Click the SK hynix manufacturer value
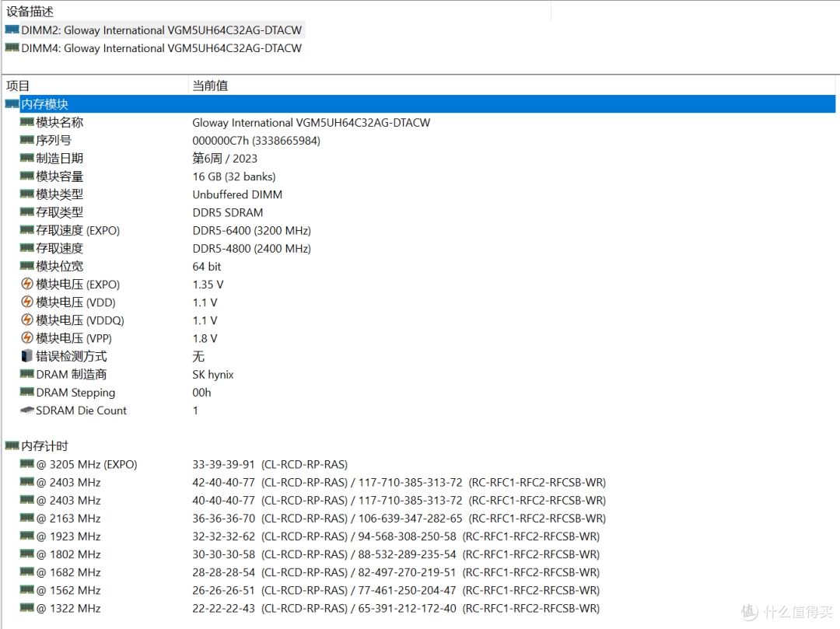Viewport: 840px width, 629px height. coord(212,374)
